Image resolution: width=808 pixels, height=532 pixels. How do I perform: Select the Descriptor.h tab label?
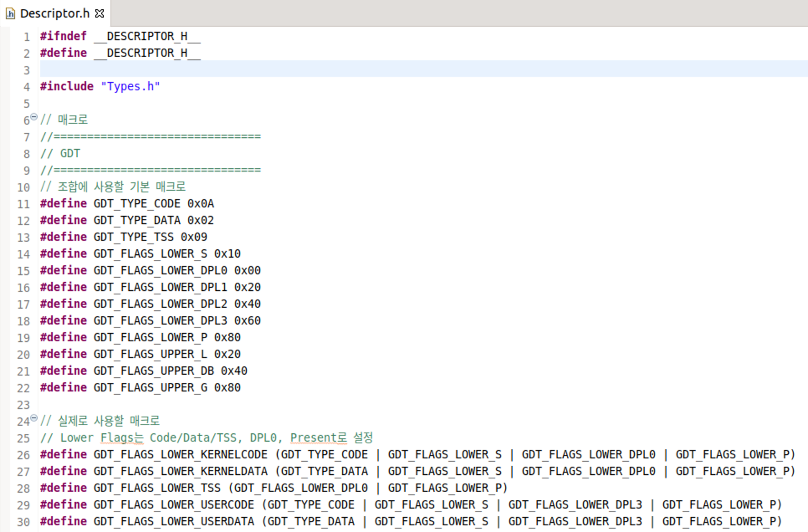[54, 13]
